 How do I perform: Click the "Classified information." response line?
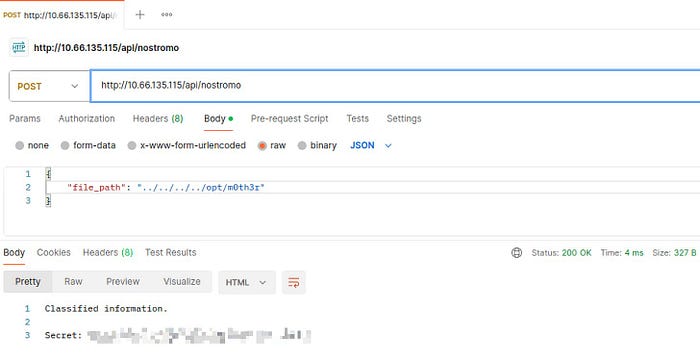point(106,308)
